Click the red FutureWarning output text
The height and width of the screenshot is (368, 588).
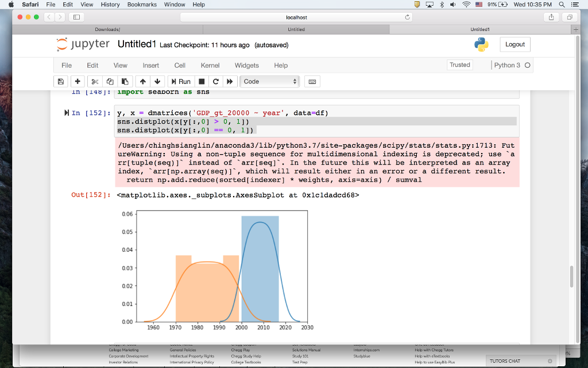coord(317,163)
